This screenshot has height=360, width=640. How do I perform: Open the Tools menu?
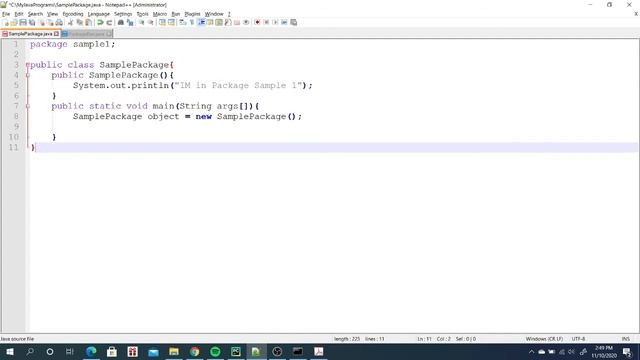[142, 14]
